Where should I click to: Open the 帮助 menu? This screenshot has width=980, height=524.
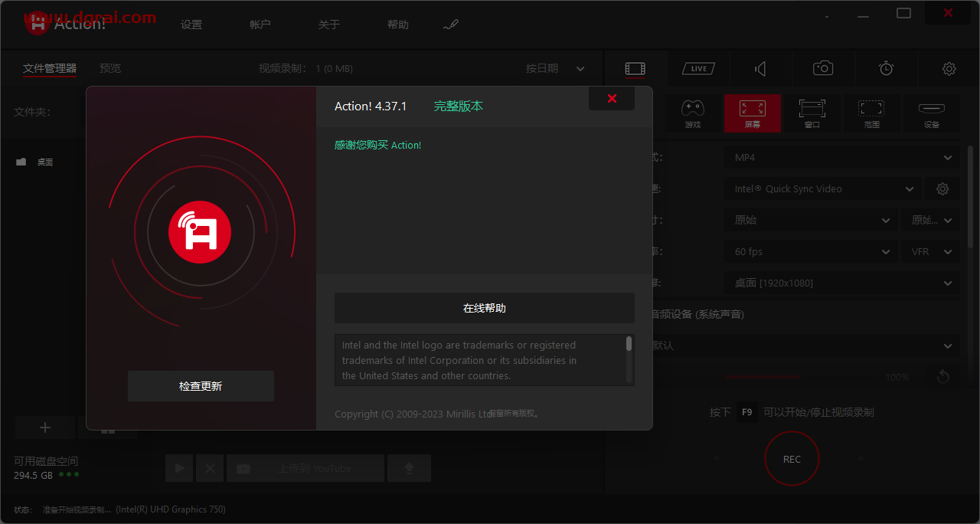tap(398, 25)
